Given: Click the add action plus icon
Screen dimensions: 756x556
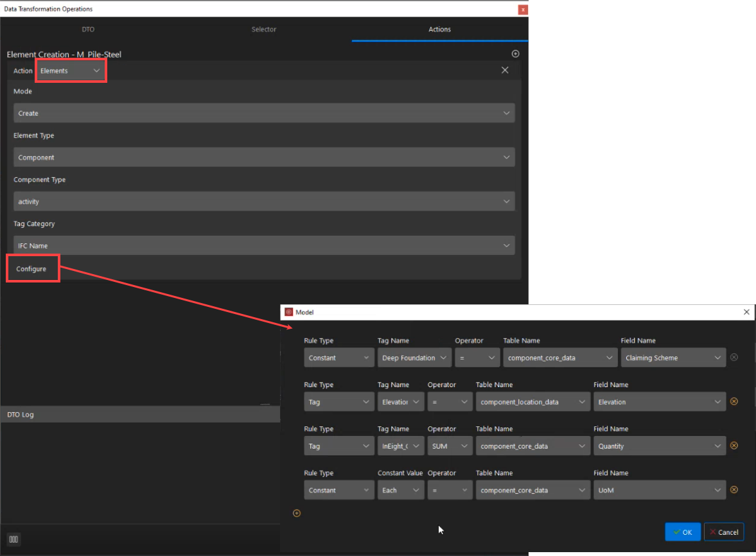Looking at the screenshot, I should [x=515, y=54].
